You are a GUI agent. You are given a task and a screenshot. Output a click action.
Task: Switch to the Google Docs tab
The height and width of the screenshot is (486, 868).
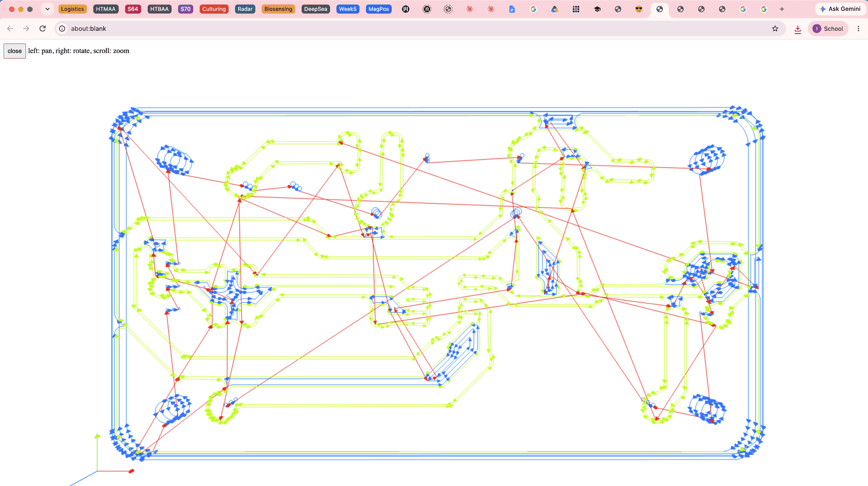(512, 9)
